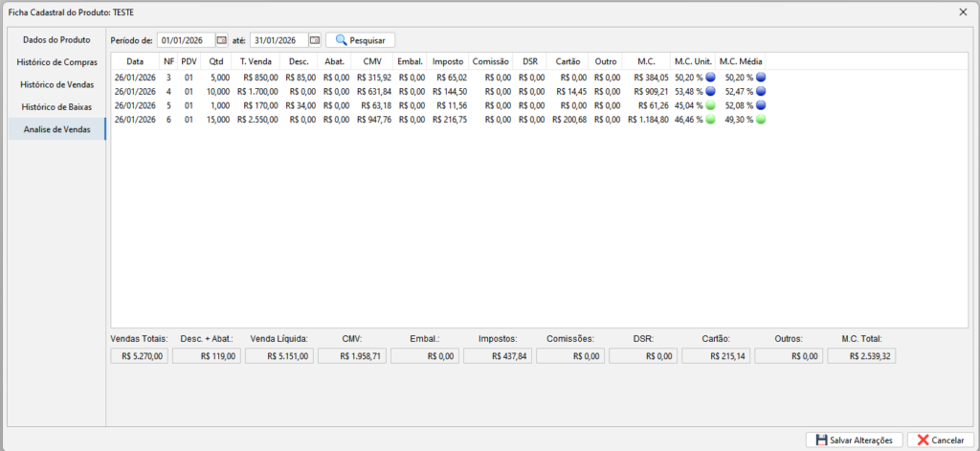Select the Histórico de Baixas tab
This screenshot has height=451, width=980.
point(56,106)
